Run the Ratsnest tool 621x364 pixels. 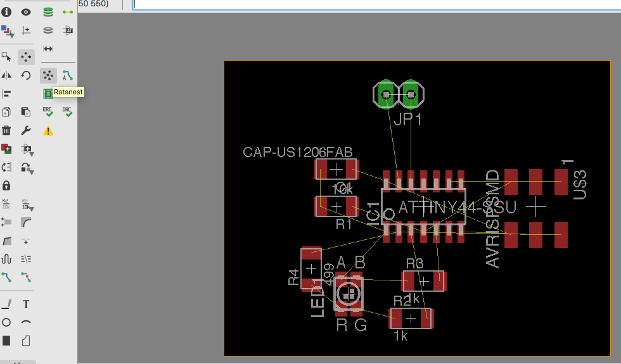48,75
